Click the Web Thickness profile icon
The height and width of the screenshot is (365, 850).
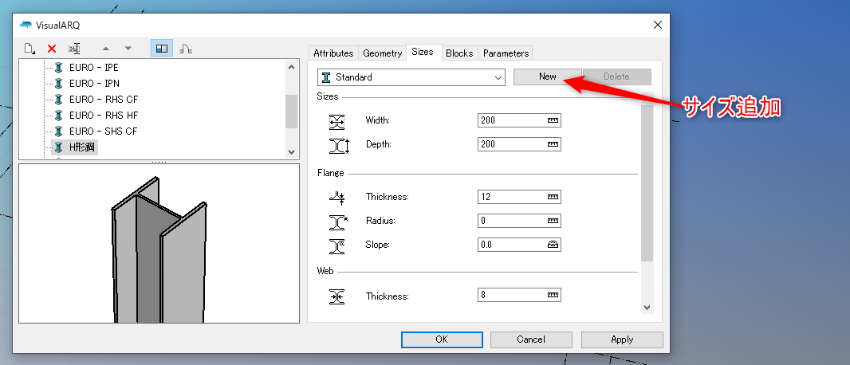click(x=337, y=297)
